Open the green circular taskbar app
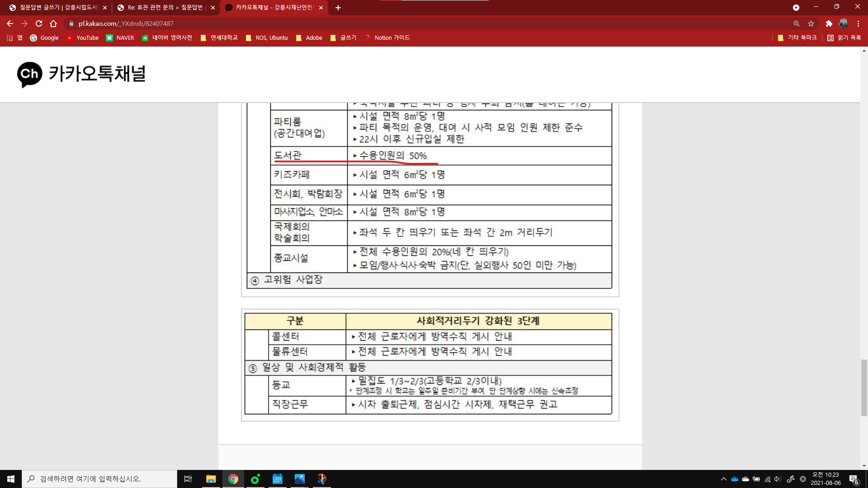Image resolution: width=868 pixels, height=488 pixels. (x=255, y=479)
